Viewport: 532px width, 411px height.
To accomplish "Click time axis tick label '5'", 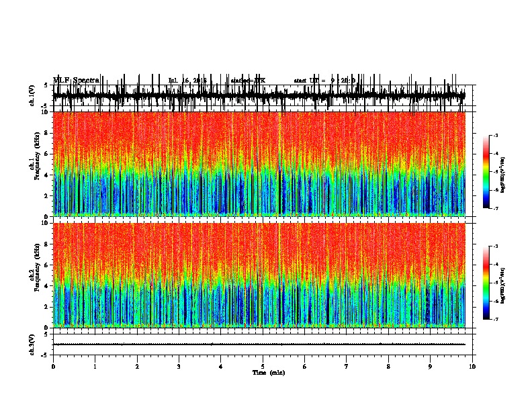I will pyautogui.click(x=263, y=367).
